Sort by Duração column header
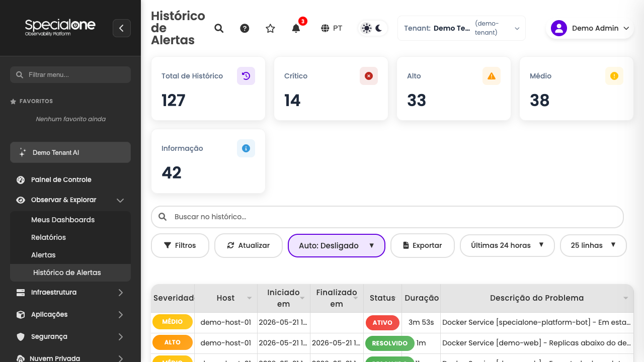 (422, 298)
